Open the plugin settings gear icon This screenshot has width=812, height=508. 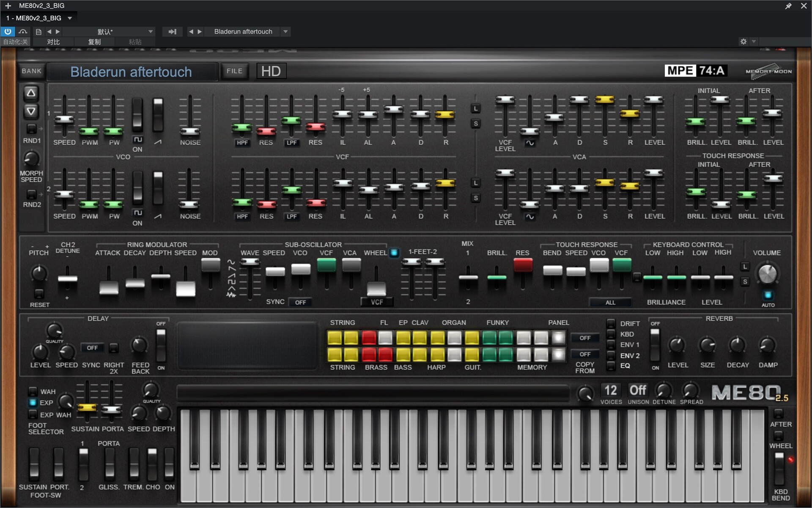(x=743, y=41)
